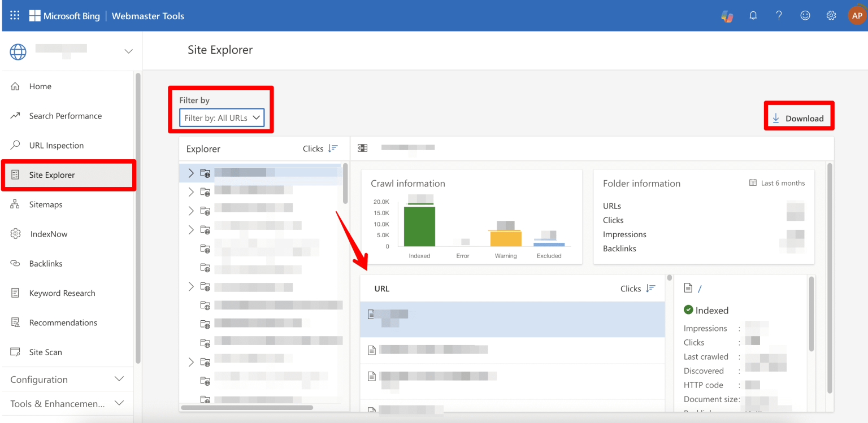This screenshot has height=423, width=868.
Task: Go to URL Inspection page
Action: [x=57, y=145]
